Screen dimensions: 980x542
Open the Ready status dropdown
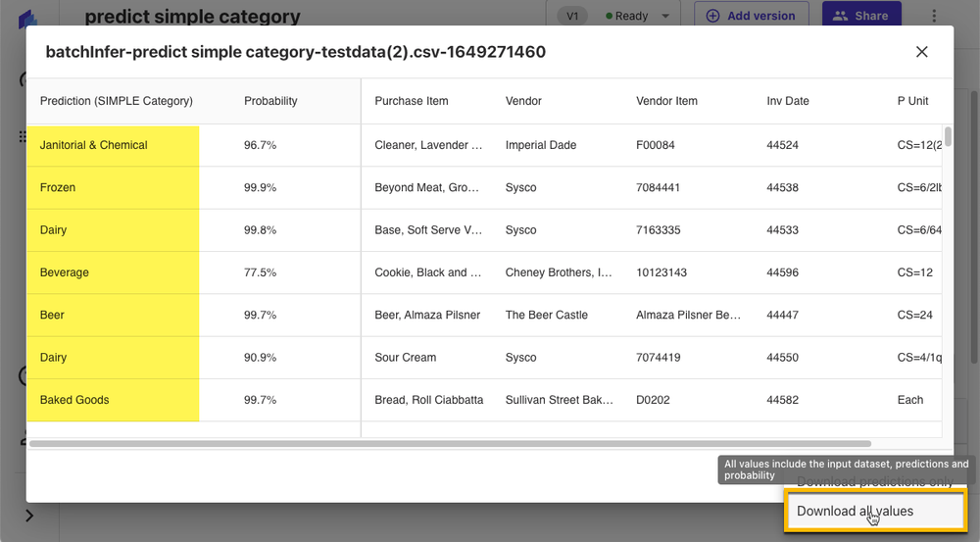[x=638, y=16]
